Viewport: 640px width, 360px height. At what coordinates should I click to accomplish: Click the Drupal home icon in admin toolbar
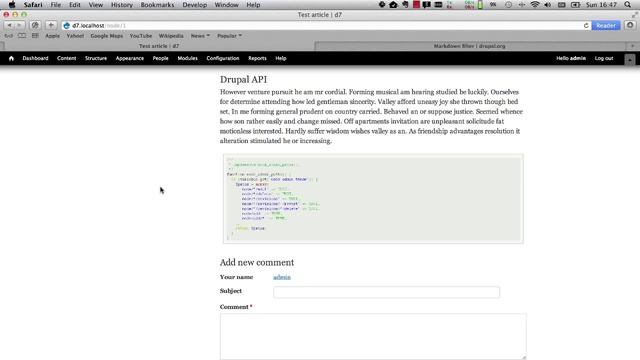[11, 58]
